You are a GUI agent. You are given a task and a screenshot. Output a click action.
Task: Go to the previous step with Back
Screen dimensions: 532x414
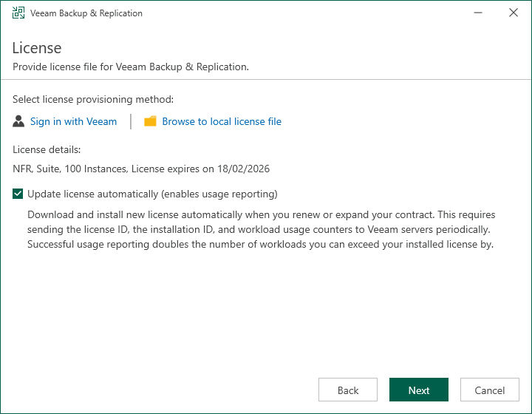(348, 390)
